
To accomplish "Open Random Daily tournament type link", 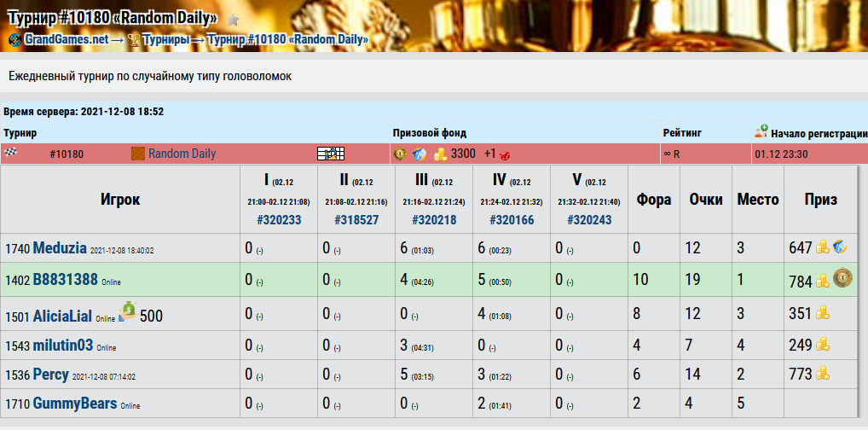I will [x=182, y=154].
